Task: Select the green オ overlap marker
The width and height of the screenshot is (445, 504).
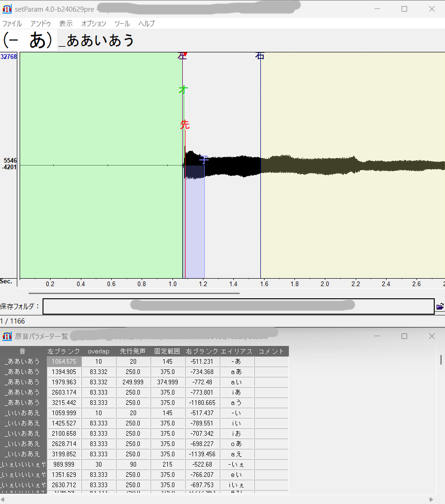Action: [183, 90]
